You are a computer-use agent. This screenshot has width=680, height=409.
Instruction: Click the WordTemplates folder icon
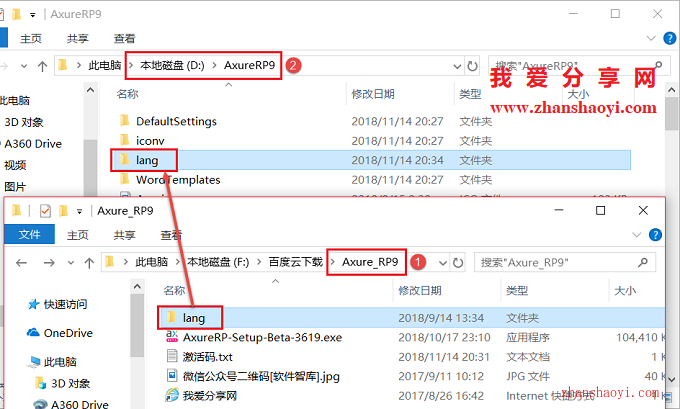125,178
